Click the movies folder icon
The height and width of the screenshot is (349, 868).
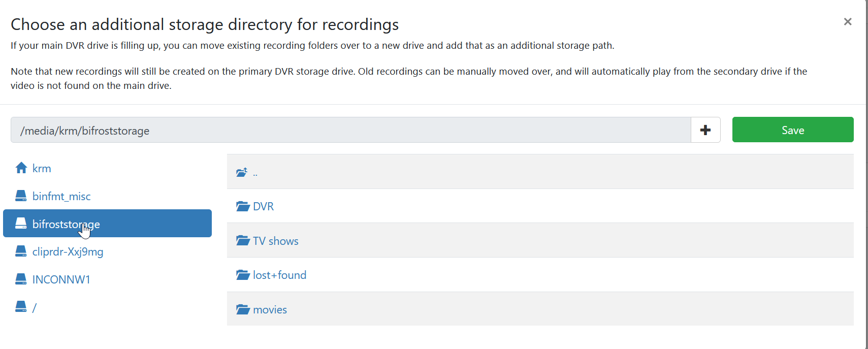click(243, 309)
